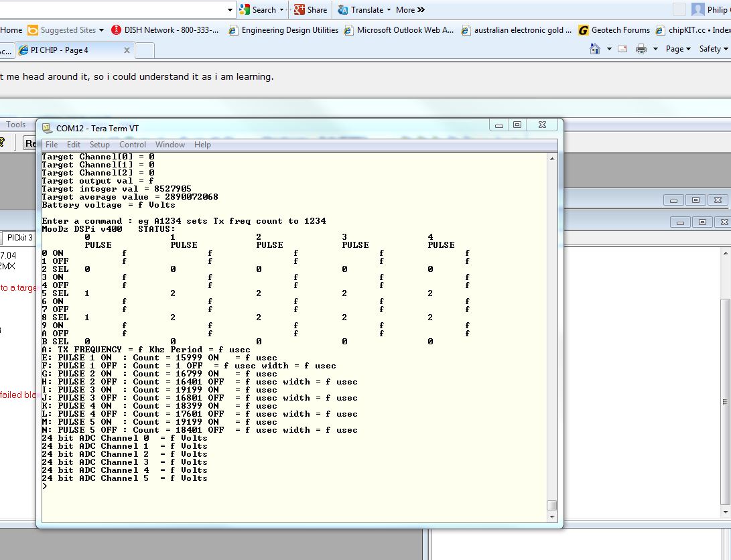Expand the address bar dropdown arrow
The width and height of the screenshot is (731, 560).
(x=230, y=10)
